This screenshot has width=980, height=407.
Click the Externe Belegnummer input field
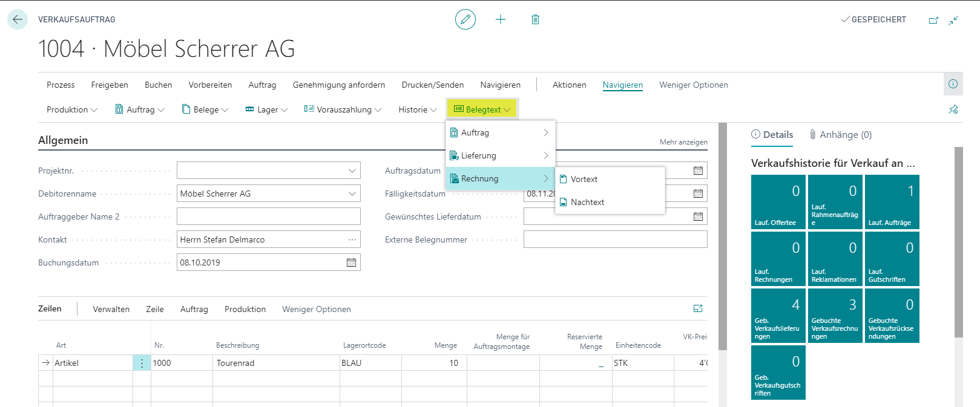tap(615, 239)
